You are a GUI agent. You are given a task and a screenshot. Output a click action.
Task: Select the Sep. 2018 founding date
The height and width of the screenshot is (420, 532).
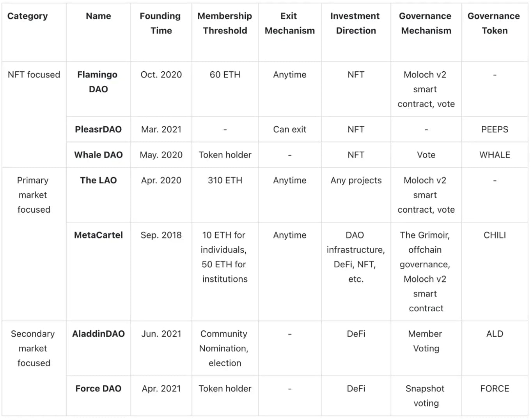[161, 235]
